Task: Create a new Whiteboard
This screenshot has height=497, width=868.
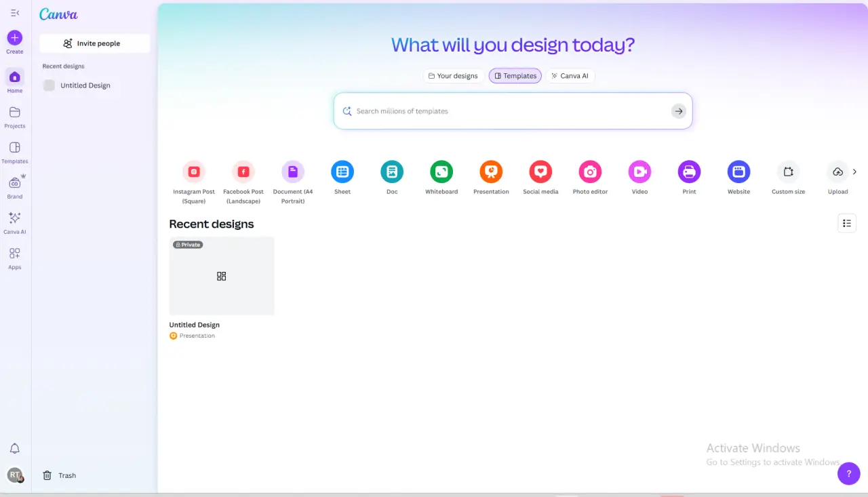Action: [441, 177]
